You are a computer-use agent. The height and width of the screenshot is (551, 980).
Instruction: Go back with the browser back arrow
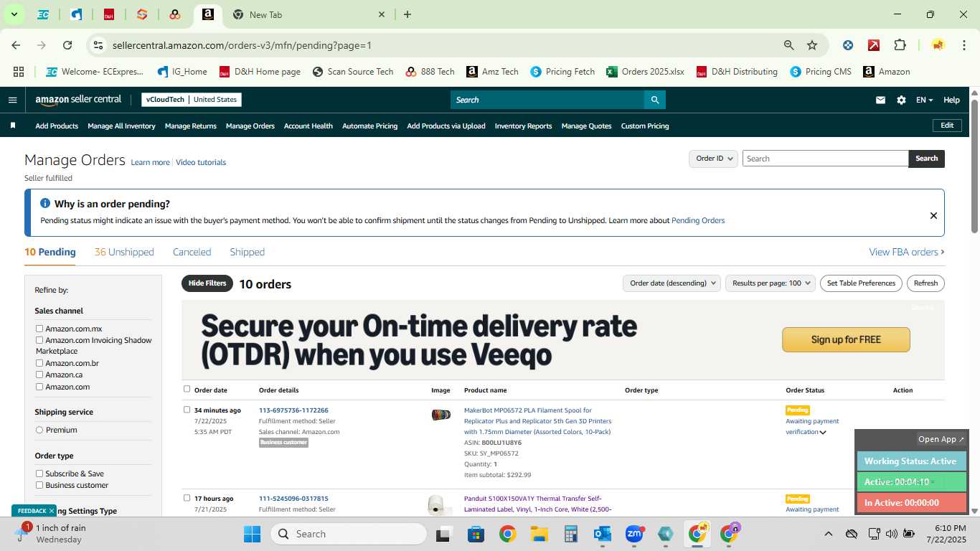[x=16, y=45]
